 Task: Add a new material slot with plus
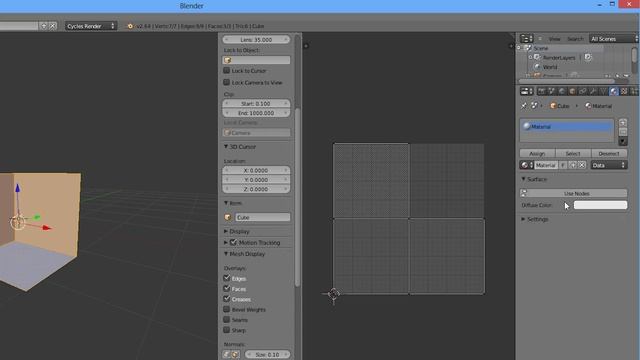coord(623,123)
